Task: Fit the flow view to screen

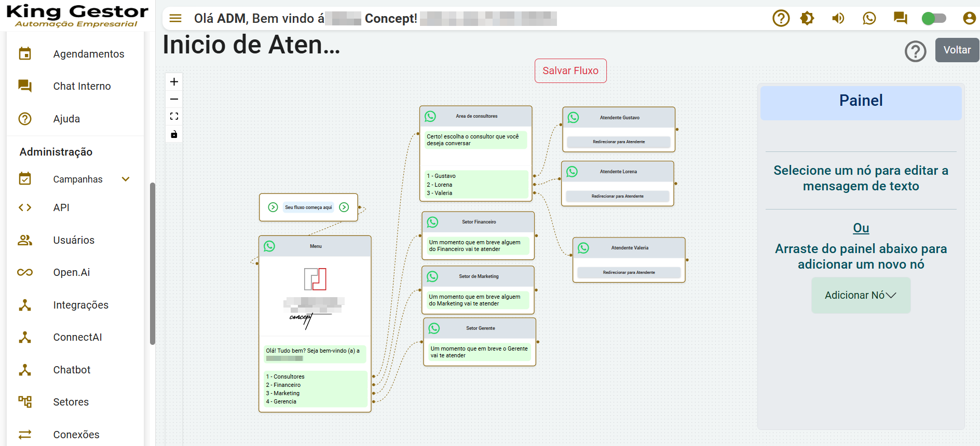Action: (174, 117)
